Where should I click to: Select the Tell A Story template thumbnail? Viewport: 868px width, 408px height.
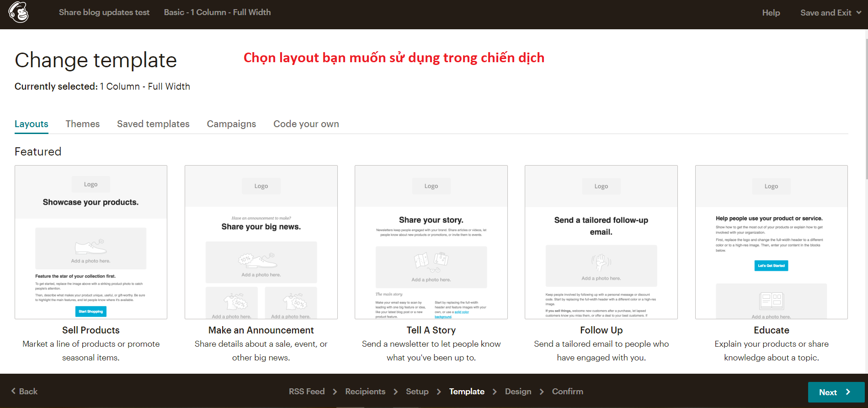[431, 242]
